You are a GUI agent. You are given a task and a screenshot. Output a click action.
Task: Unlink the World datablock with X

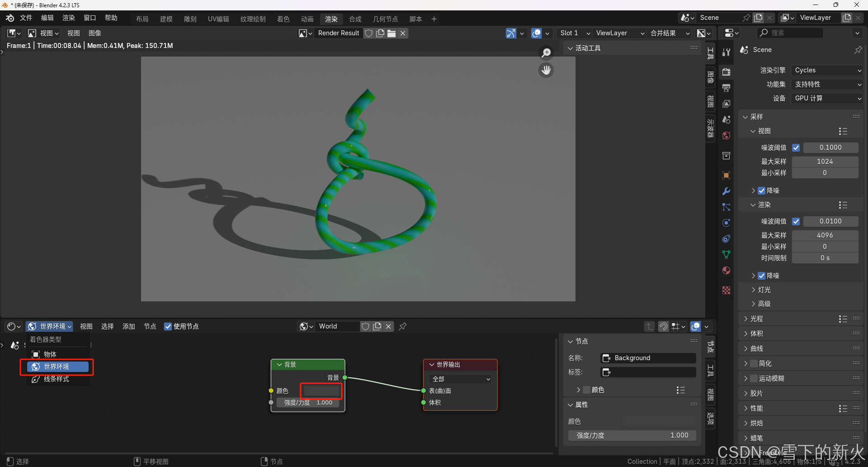point(388,326)
